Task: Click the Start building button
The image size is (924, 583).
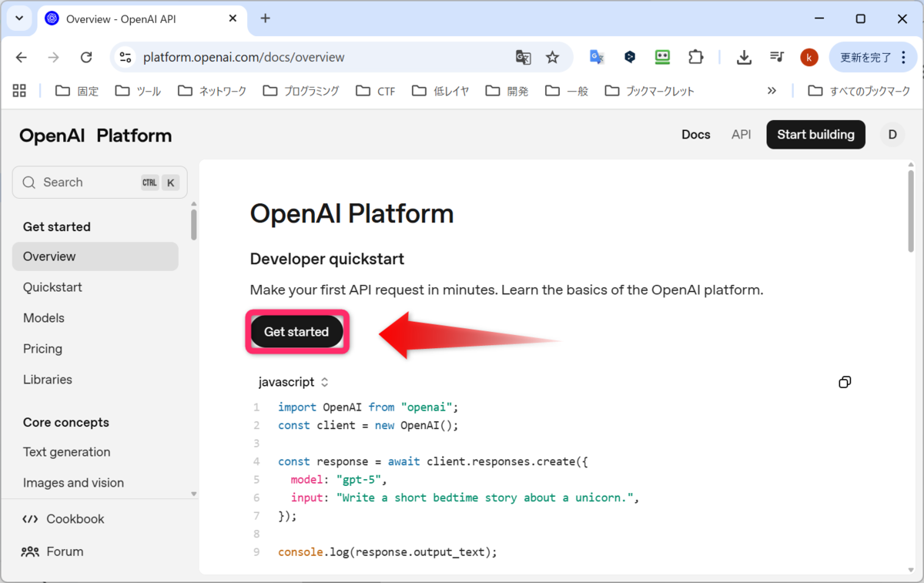Action: pyautogui.click(x=815, y=135)
